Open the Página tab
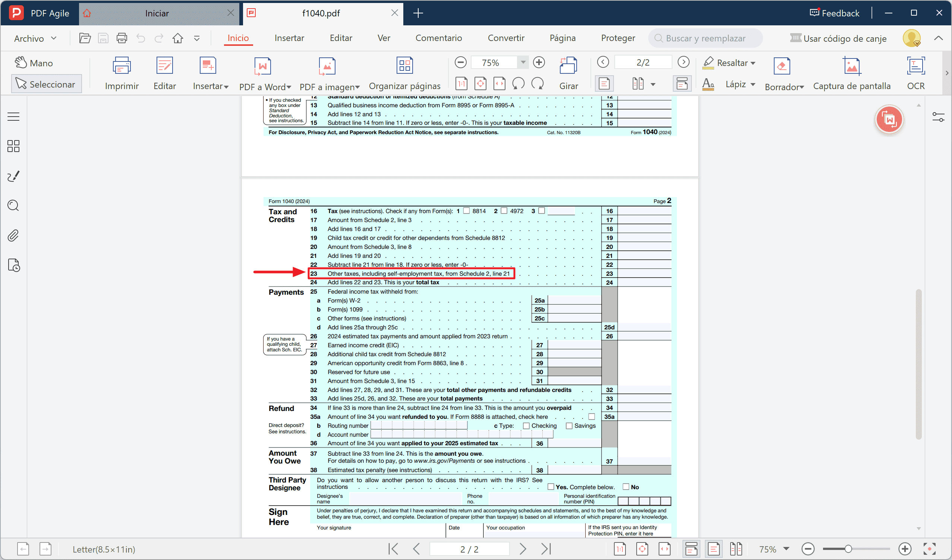The width and height of the screenshot is (952, 560). pyautogui.click(x=562, y=38)
